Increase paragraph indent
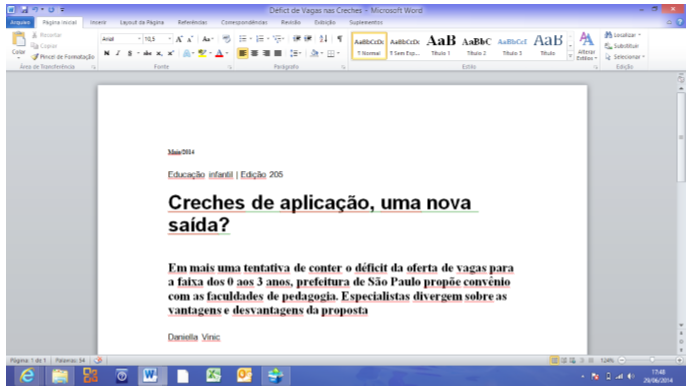 pos(308,39)
